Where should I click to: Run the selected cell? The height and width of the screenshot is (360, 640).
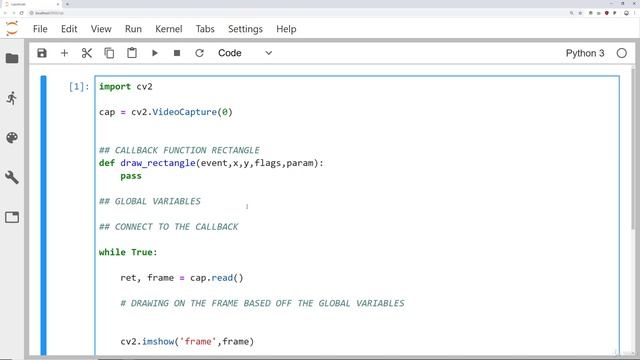tap(155, 53)
